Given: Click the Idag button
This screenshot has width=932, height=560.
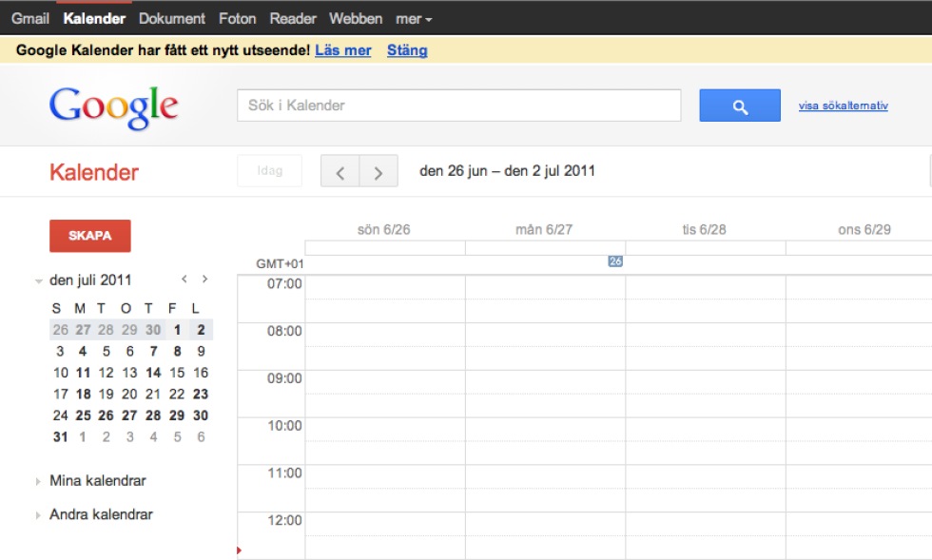Looking at the screenshot, I should [x=269, y=171].
